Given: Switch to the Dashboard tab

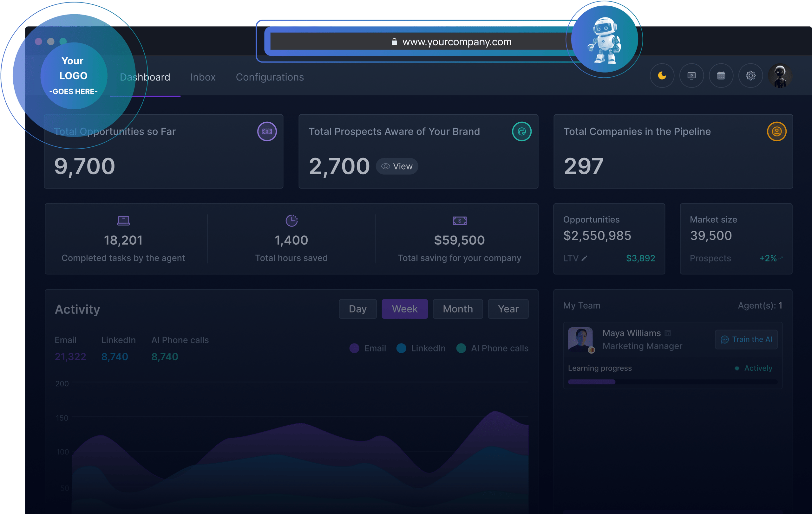Looking at the screenshot, I should [x=145, y=77].
